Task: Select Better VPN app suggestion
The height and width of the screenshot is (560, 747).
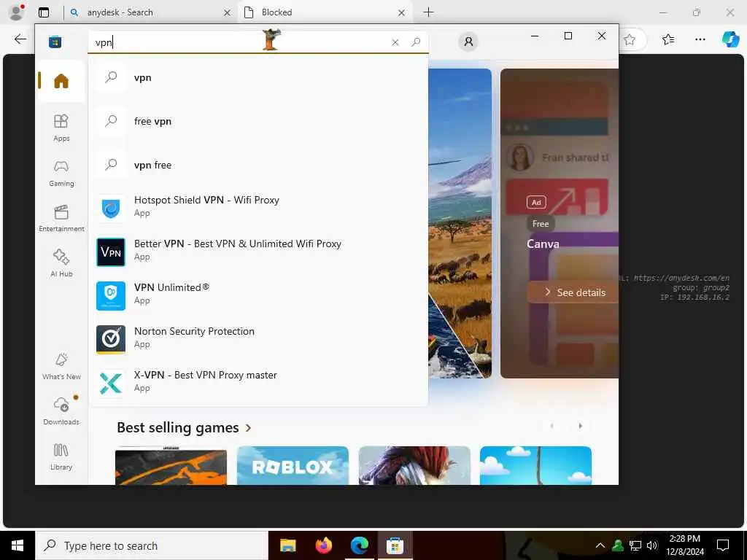Action: (258, 252)
